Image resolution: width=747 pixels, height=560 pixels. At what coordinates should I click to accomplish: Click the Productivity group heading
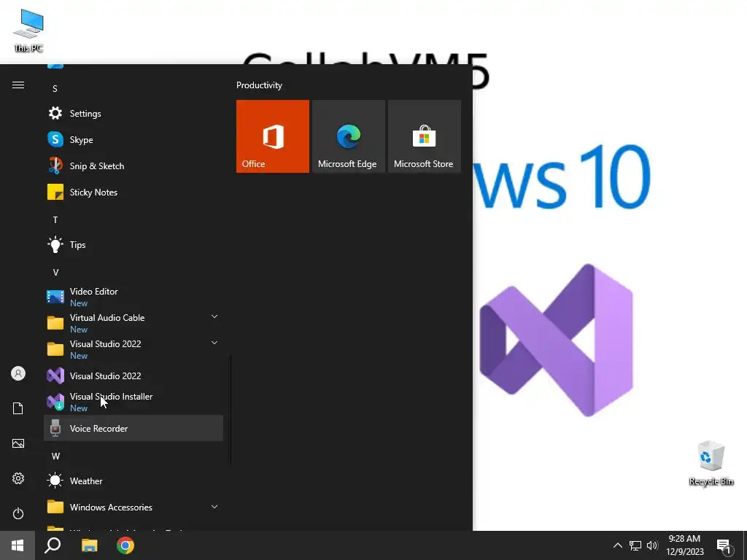[259, 85]
